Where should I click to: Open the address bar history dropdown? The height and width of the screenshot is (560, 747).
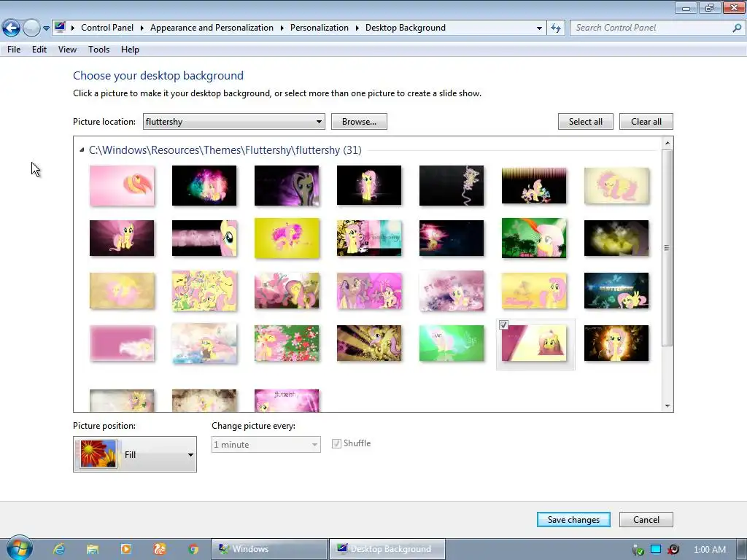point(539,28)
